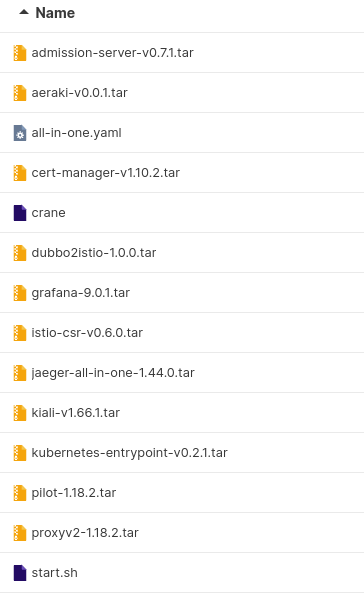Open the all-in-one.yaml file name
Screen dimensions: 364x594
[77, 133]
